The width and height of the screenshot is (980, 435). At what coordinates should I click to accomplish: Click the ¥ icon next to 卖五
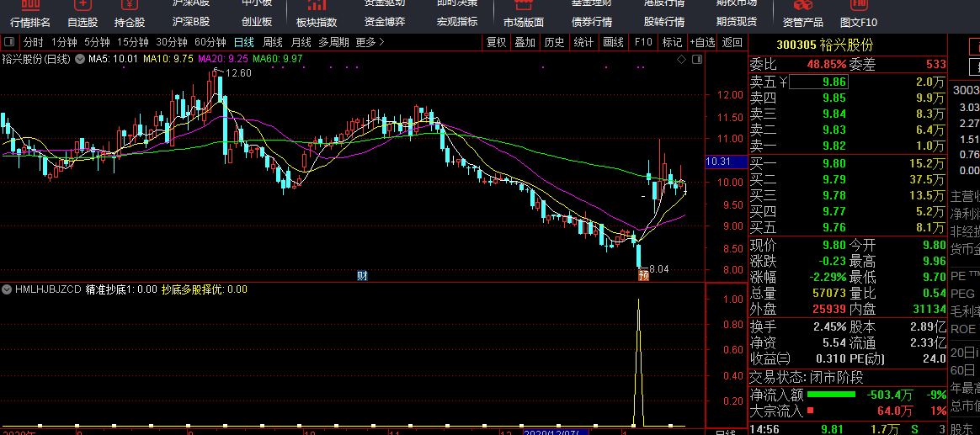coord(783,82)
